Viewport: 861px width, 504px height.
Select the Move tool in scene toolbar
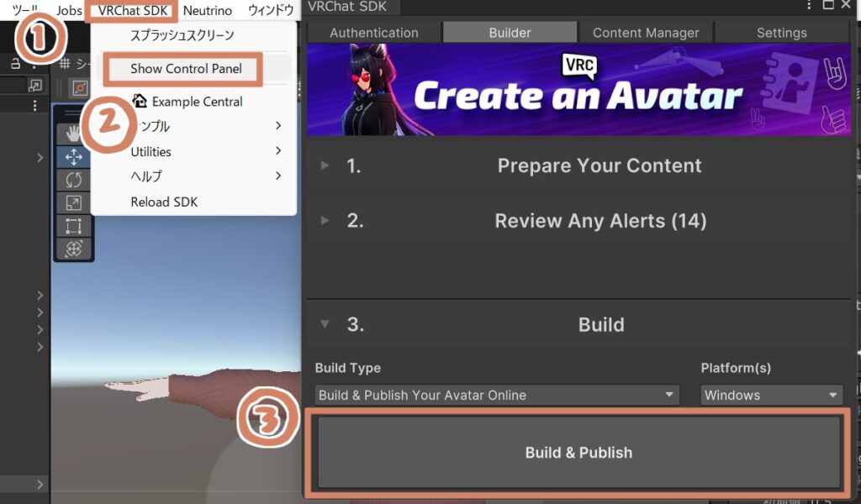click(73, 157)
